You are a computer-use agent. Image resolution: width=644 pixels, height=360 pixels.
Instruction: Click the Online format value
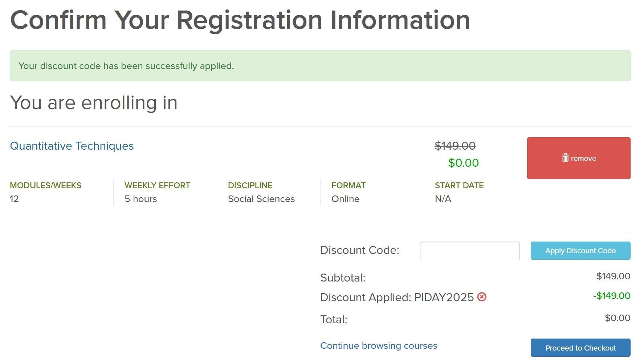click(x=345, y=199)
